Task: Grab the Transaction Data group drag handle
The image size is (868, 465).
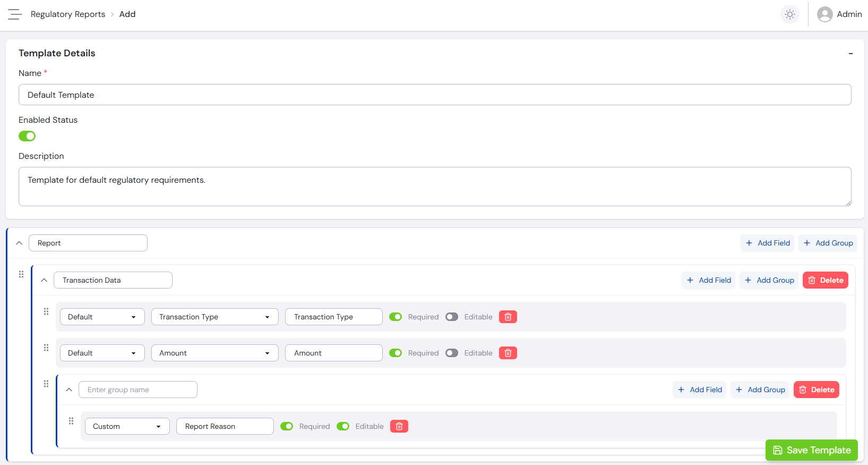Action: pyautogui.click(x=21, y=274)
